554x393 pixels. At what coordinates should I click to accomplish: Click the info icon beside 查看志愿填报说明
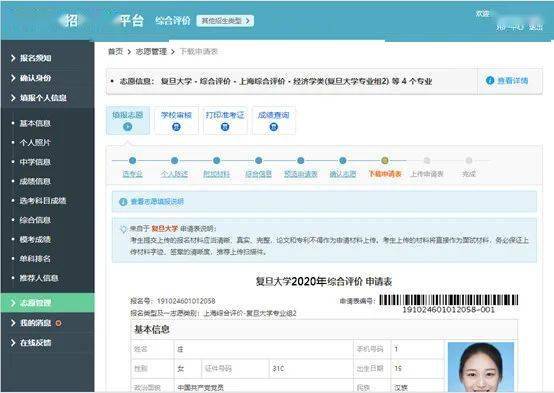123,202
